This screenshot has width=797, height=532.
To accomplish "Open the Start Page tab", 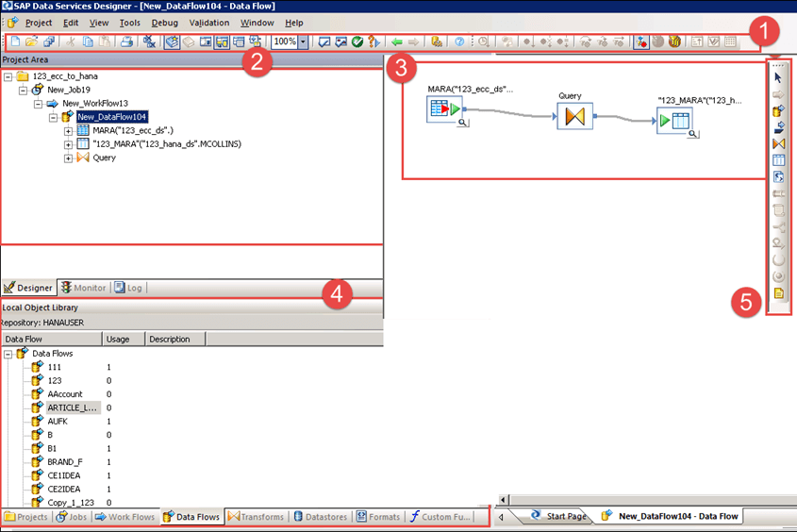I will pos(560,517).
